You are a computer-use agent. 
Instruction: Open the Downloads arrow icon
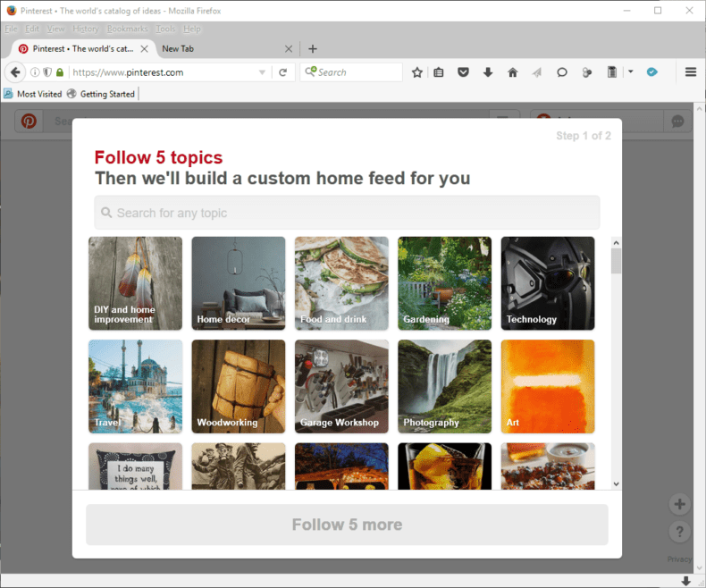pyautogui.click(x=488, y=72)
